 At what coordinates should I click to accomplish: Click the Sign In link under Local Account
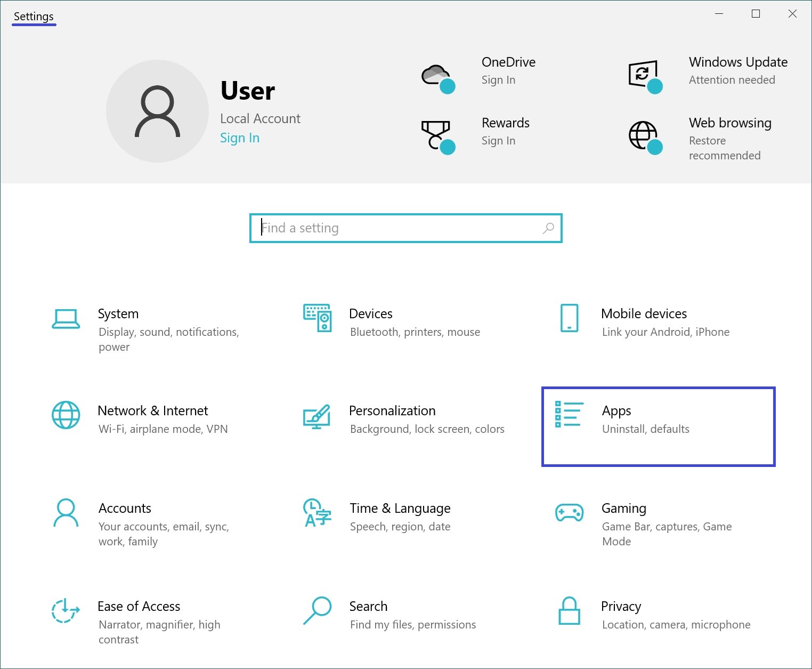240,138
